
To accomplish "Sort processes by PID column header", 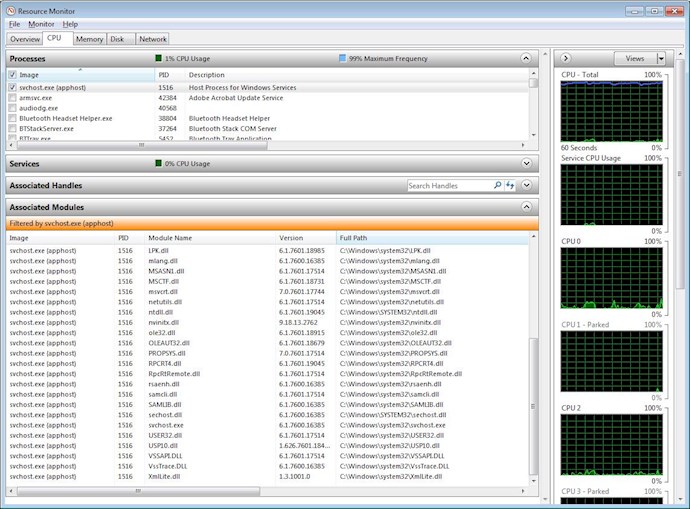I will pyautogui.click(x=170, y=75).
